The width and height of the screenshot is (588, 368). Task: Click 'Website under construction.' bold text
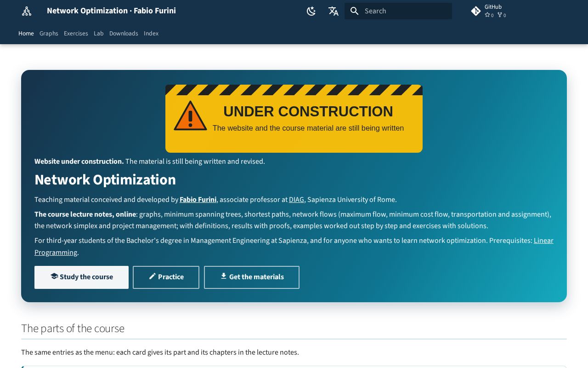[79, 161]
